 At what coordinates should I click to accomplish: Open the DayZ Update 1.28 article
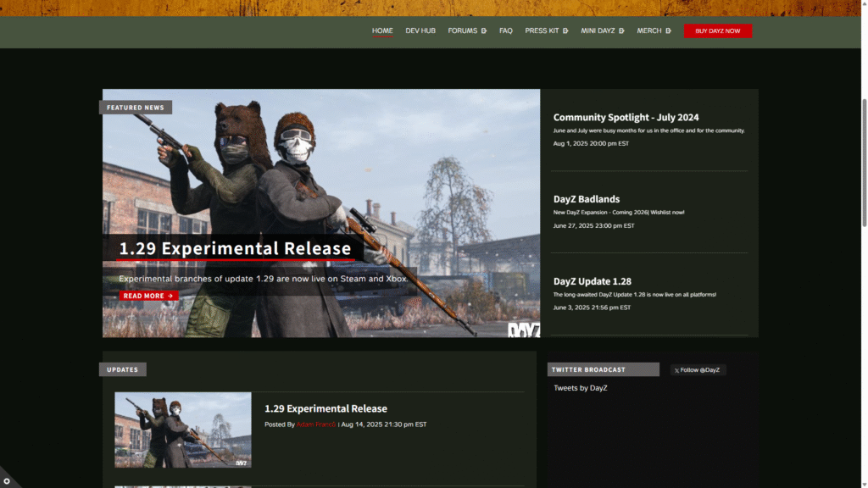[592, 281]
